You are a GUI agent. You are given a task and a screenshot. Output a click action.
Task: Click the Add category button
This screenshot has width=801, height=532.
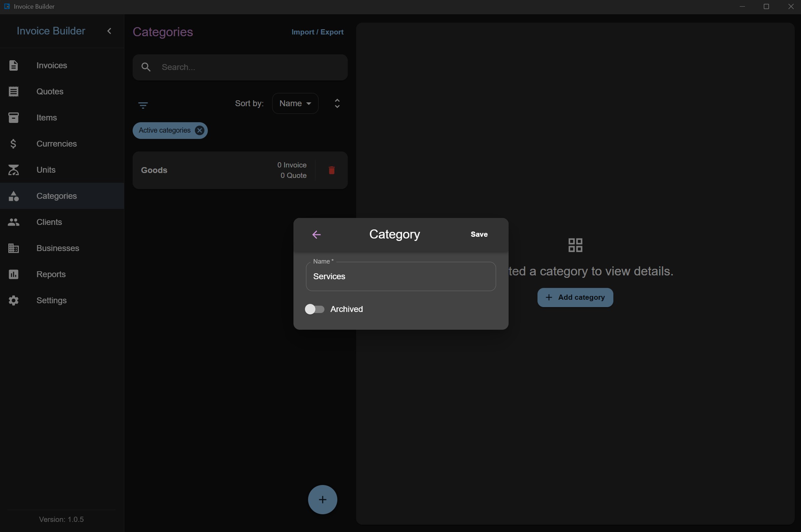[575, 297]
